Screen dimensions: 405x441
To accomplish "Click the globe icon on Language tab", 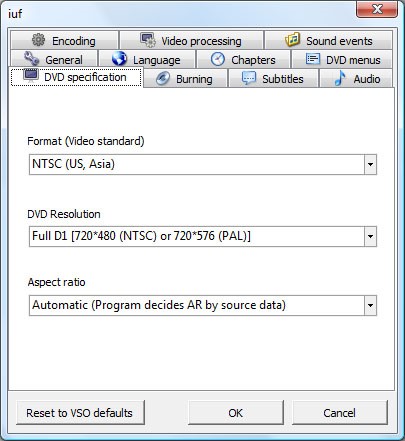I will click(119, 59).
